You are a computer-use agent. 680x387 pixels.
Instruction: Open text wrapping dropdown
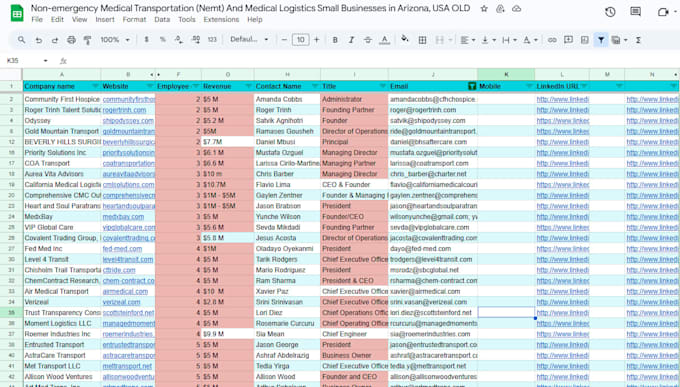coord(509,40)
